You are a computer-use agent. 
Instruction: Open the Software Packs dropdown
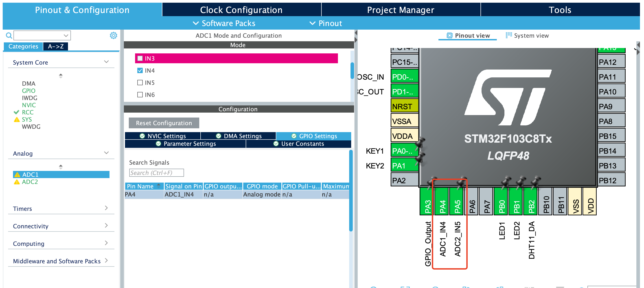224,23
